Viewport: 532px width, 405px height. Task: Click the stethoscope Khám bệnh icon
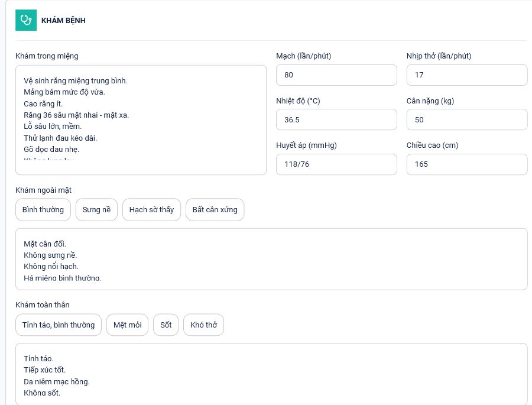coord(26,20)
